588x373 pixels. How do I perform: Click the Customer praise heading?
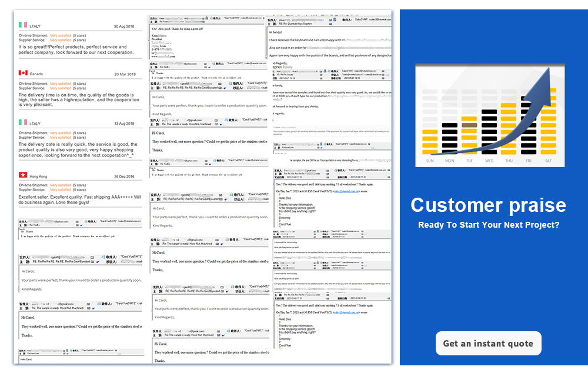[488, 205]
